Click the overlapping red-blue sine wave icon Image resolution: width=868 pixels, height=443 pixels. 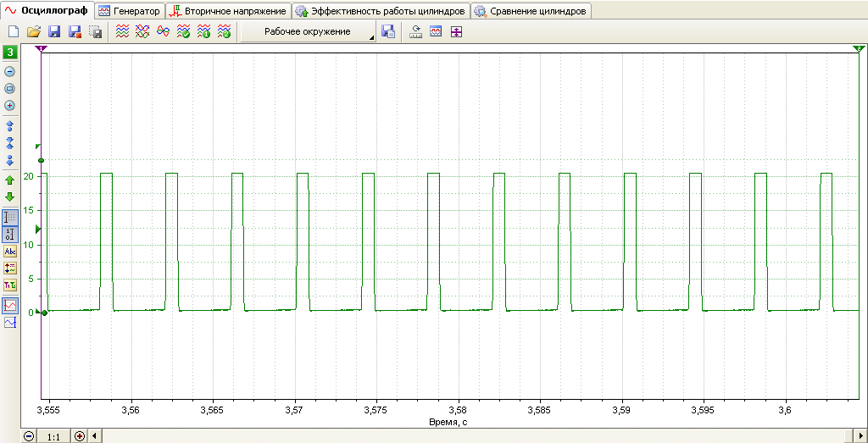point(163,31)
